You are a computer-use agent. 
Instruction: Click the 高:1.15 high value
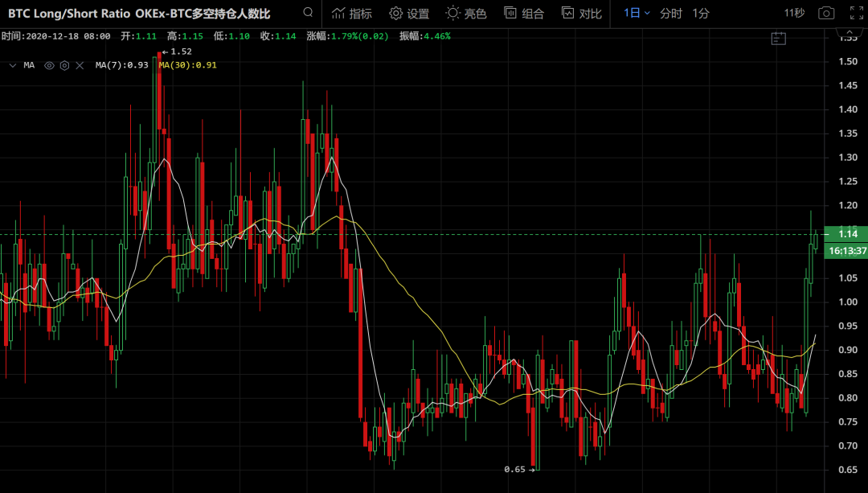tap(185, 36)
